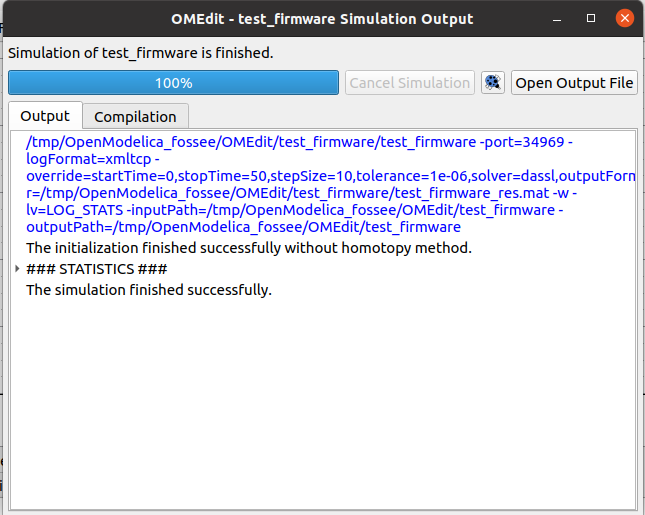The image size is (645, 515).
Task: Close the Simulation Output window
Action: pyautogui.click(x=624, y=19)
